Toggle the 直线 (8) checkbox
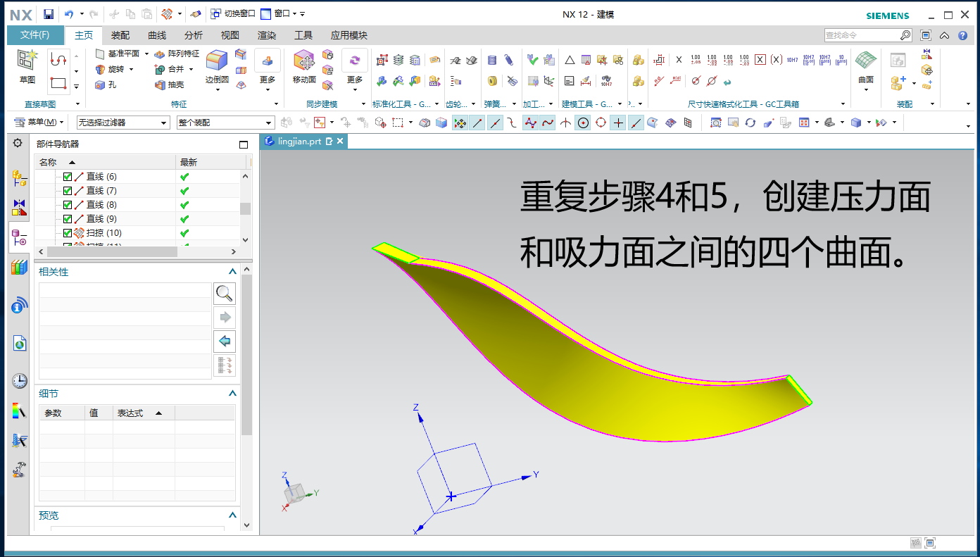 pyautogui.click(x=68, y=205)
